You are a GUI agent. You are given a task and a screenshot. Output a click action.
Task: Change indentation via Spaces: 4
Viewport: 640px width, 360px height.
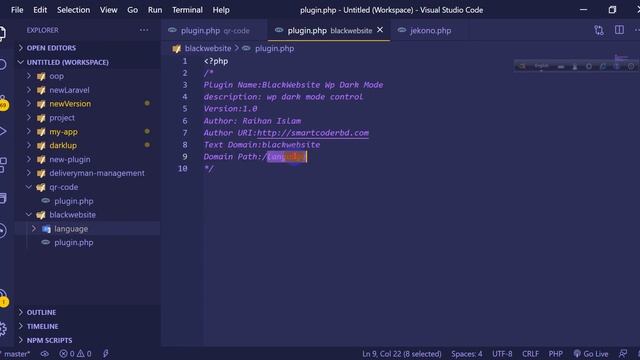(467, 354)
